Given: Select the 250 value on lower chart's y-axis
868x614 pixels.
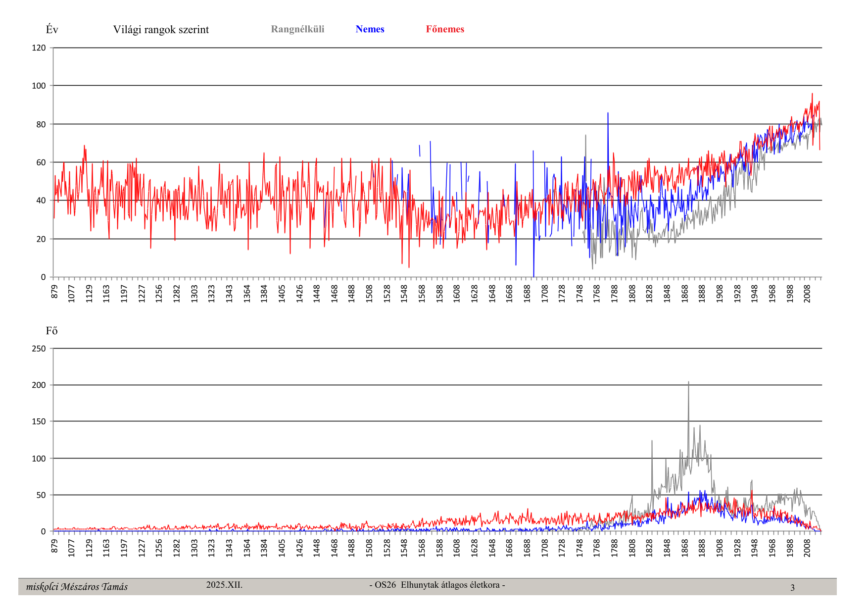Looking at the screenshot, I should coord(39,349).
